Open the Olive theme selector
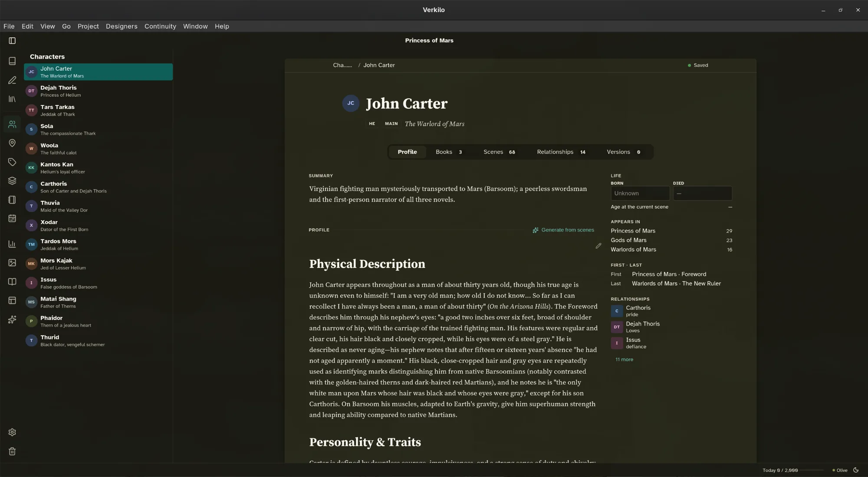Viewport: 868px width, 477px height. [x=840, y=470]
